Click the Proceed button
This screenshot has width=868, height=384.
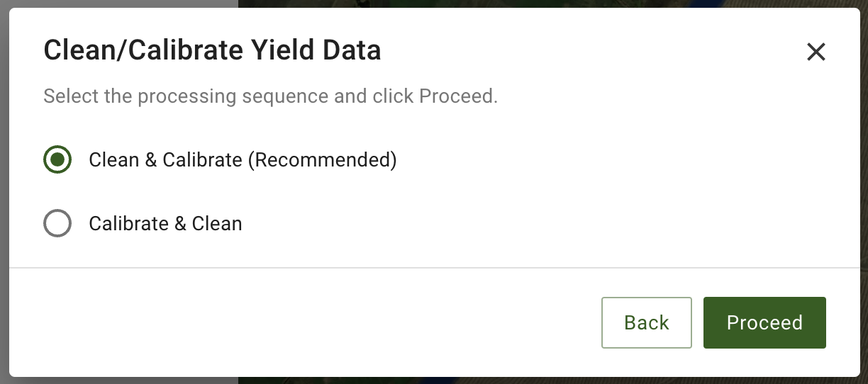(x=764, y=322)
